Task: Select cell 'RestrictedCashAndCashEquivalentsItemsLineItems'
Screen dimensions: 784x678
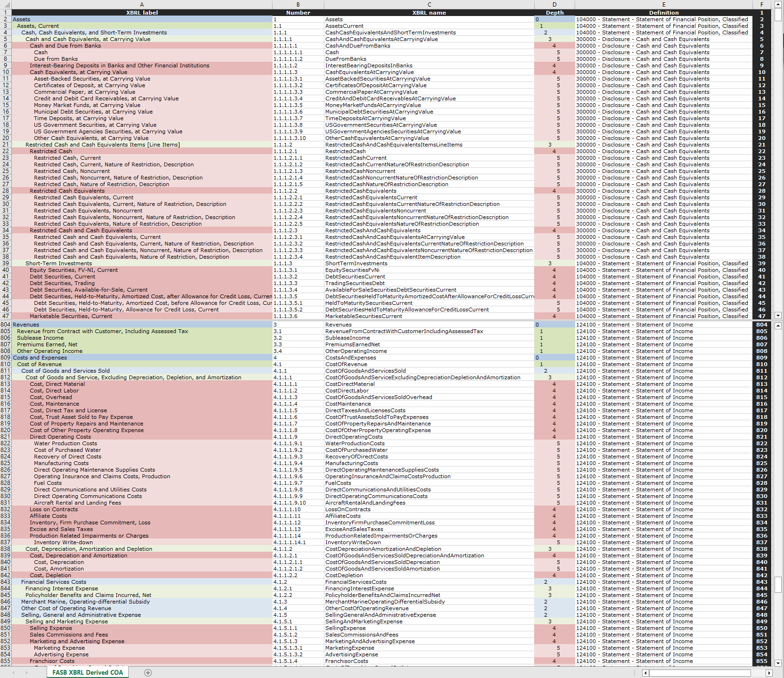Action: (x=429, y=145)
